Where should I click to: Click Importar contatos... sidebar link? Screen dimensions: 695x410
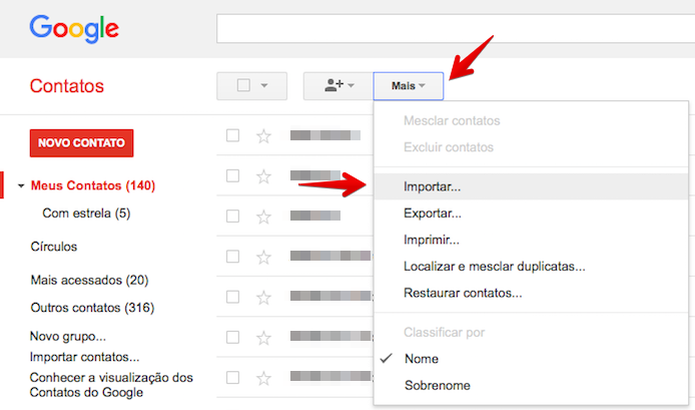(85, 357)
